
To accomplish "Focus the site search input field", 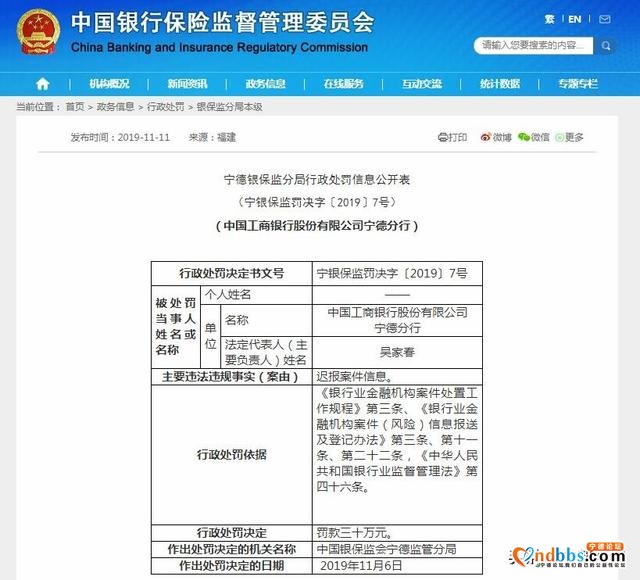I will point(533,45).
